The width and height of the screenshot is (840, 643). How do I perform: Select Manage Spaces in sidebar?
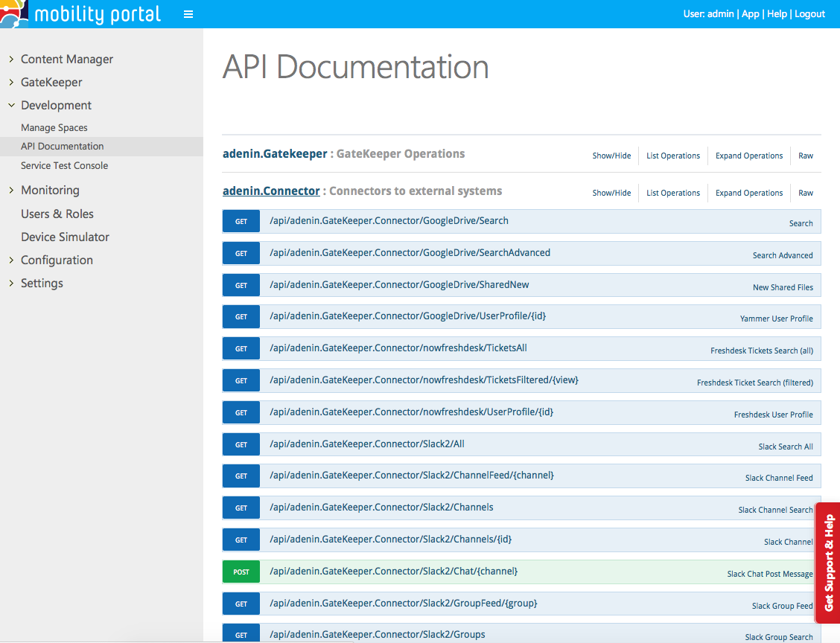[x=54, y=128]
